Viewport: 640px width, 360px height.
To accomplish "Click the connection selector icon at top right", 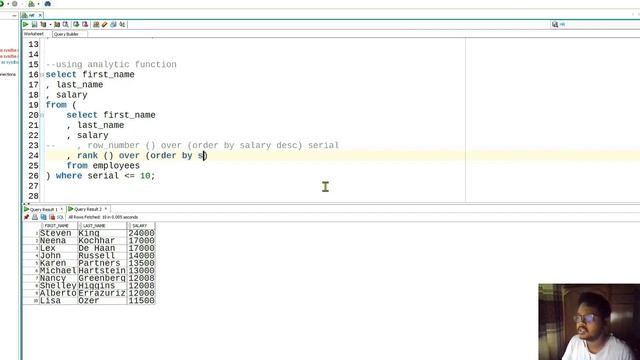I will 555,24.
